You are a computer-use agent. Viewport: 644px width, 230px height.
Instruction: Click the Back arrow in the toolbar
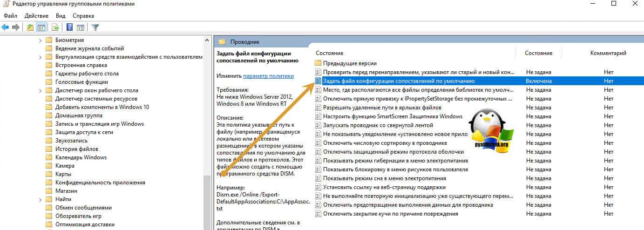(x=6, y=27)
